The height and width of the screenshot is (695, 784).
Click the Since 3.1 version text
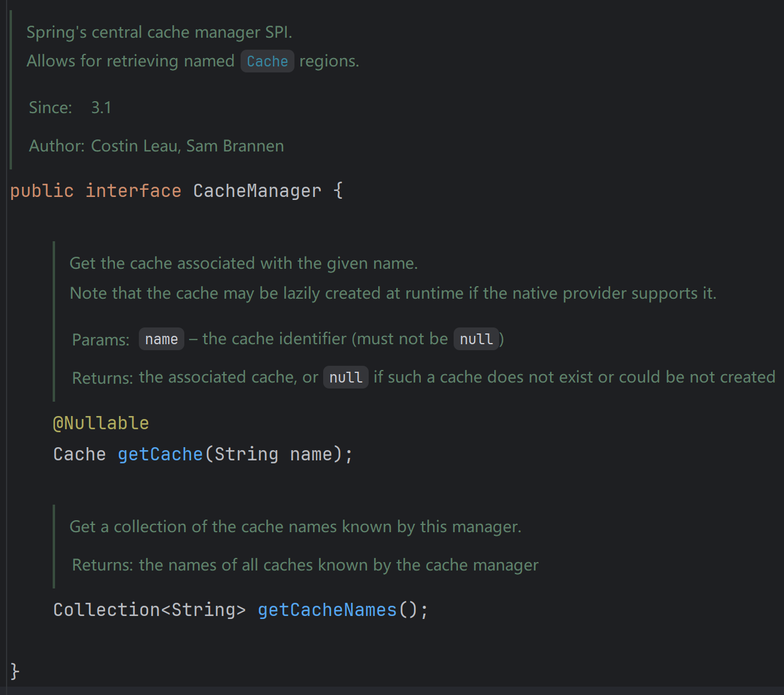point(101,108)
